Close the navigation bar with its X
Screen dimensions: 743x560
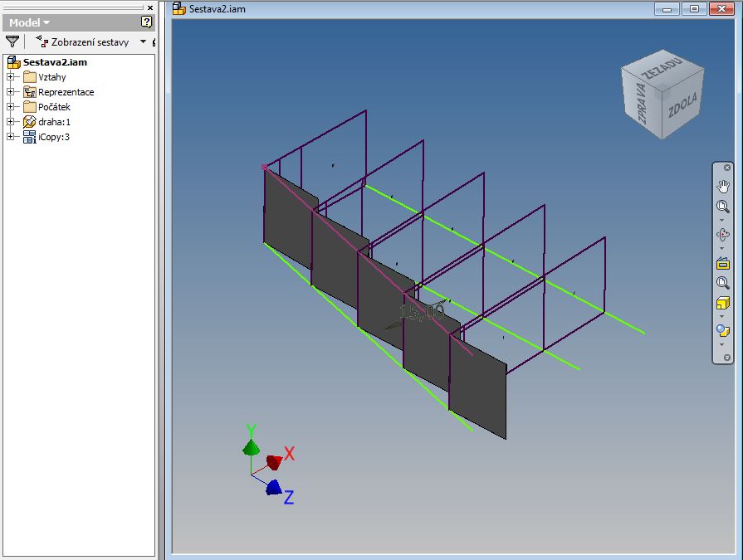tap(727, 168)
